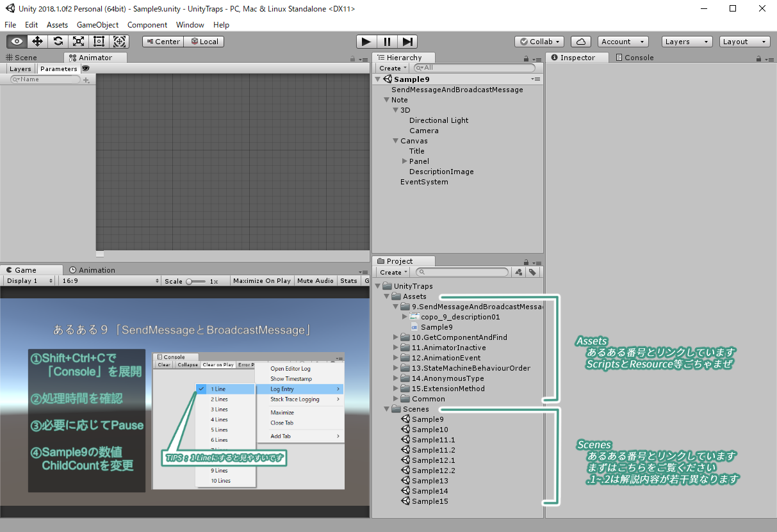This screenshot has height=532, width=777.
Task: Click the Project search-by-type filter icon
Action: click(519, 272)
